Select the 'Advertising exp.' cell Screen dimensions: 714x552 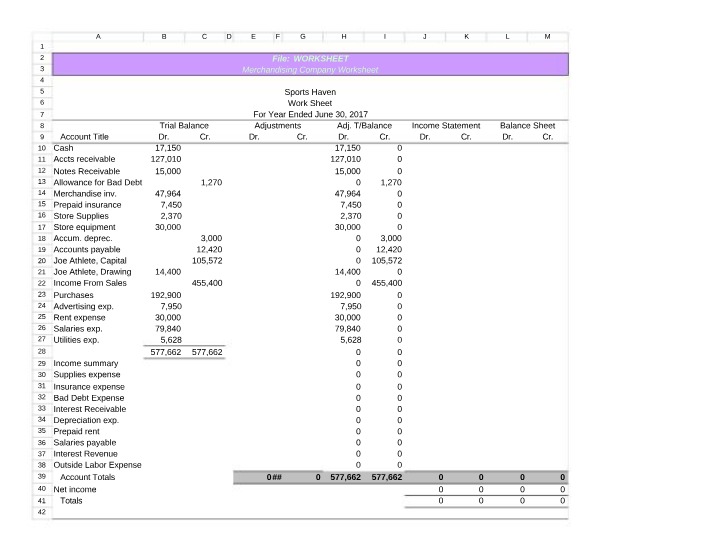[83, 307]
